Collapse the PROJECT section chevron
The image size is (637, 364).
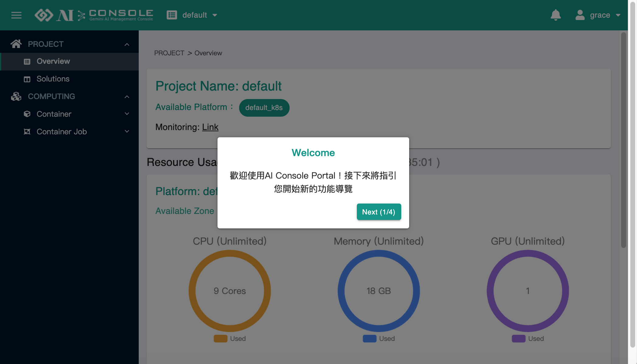coord(127,44)
